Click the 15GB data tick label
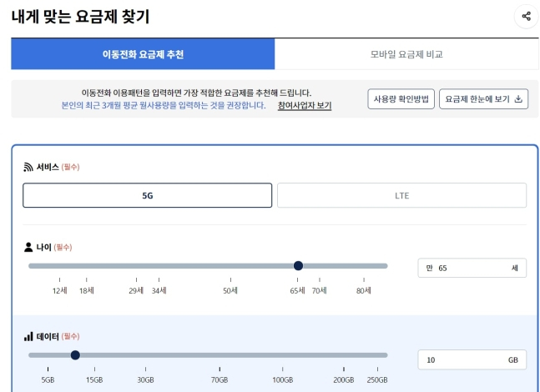The image size is (540, 392). 94,380
